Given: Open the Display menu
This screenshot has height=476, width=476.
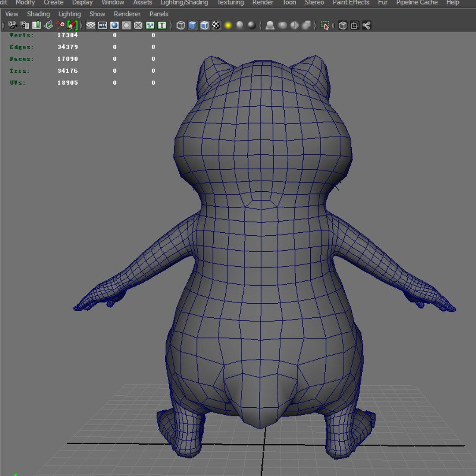Looking at the screenshot, I should click(82, 3).
